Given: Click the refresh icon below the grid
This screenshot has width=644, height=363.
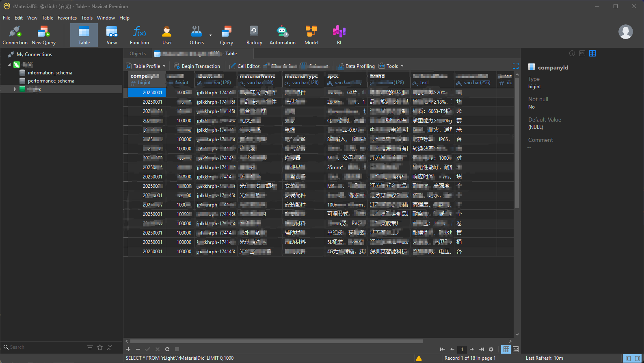Looking at the screenshot, I should click(x=167, y=349).
